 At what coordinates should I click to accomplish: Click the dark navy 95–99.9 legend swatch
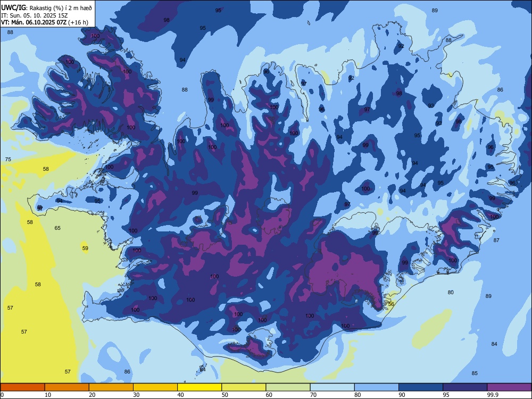[465, 387]
